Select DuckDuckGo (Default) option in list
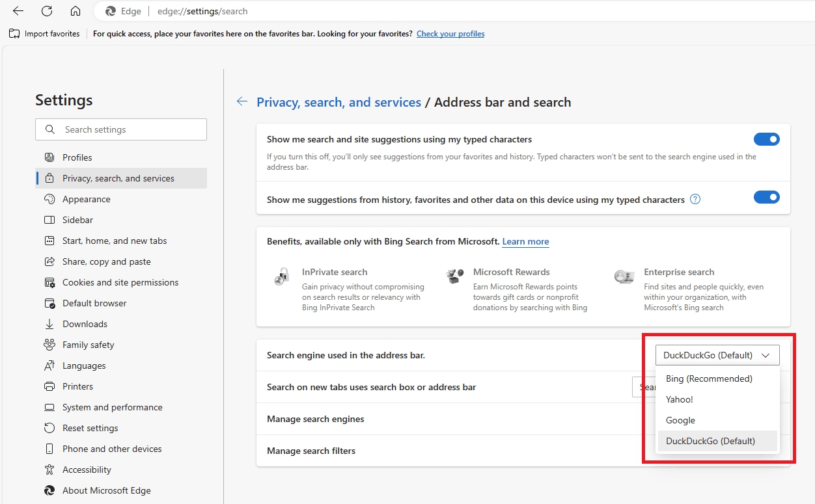Image resolution: width=815 pixels, height=504 pixels. 717,441
